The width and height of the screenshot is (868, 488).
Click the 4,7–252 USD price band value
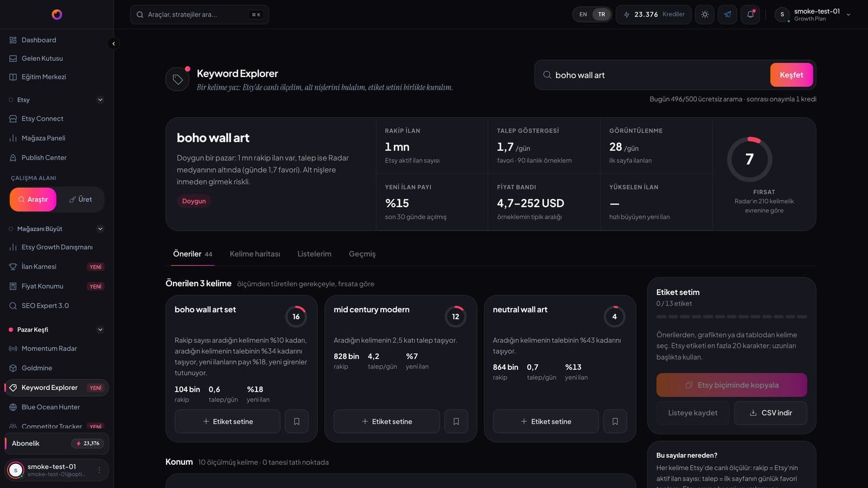click(531, 203)
